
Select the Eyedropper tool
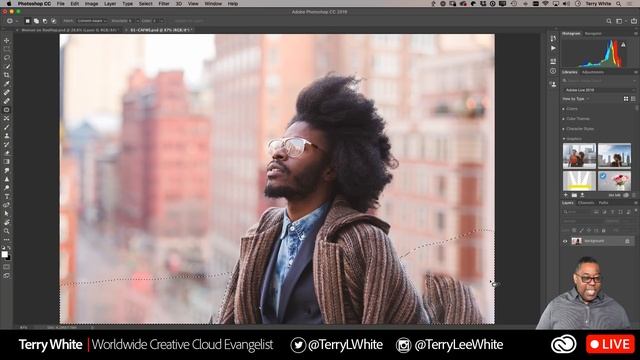(x=7, y=84)
